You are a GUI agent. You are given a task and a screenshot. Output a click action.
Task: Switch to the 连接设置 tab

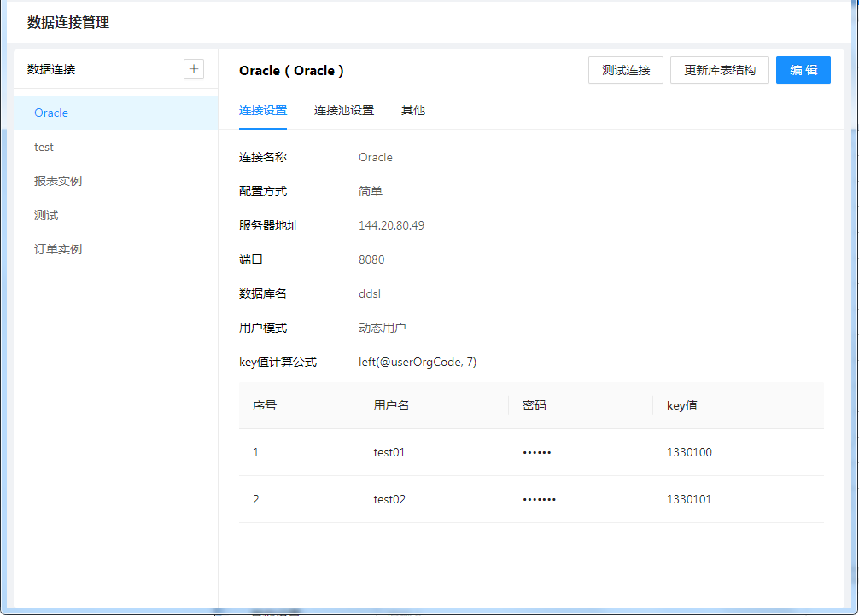(x=263, y=110)
